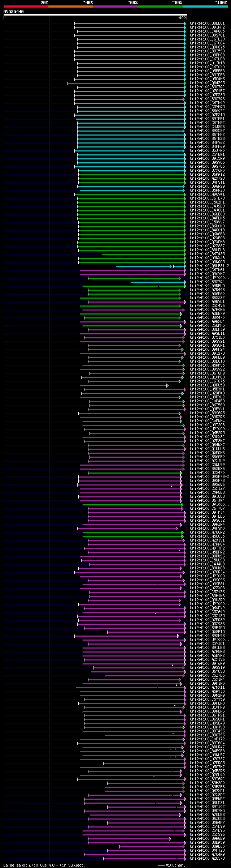Image resolution: width=231 pixels, height=868 pixels.
Task: Select label UniRef100_B6UBC0
Action: click(207, 214)
